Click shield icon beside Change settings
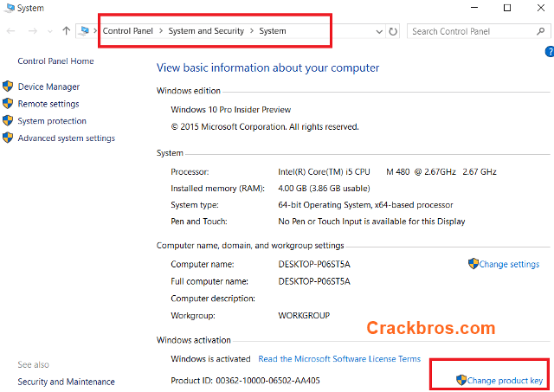This screenshot has height=392, width=554. [x=473, y=263]
